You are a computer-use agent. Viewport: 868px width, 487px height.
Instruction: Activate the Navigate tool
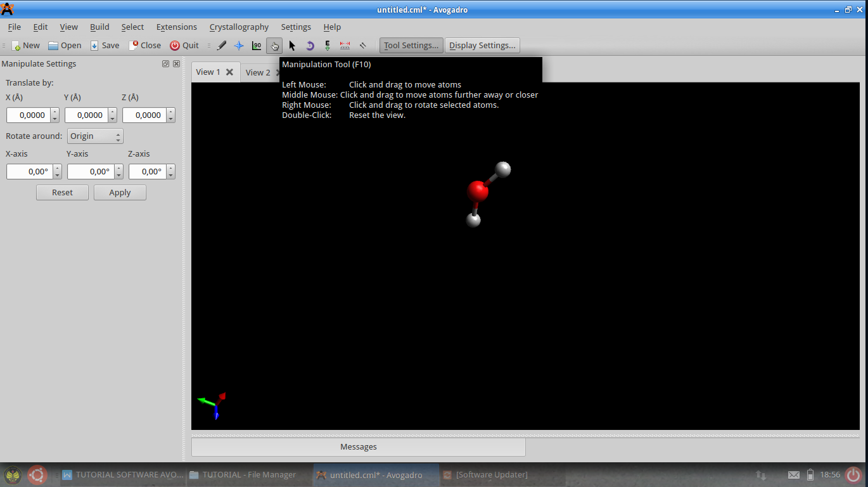(239, 45)
